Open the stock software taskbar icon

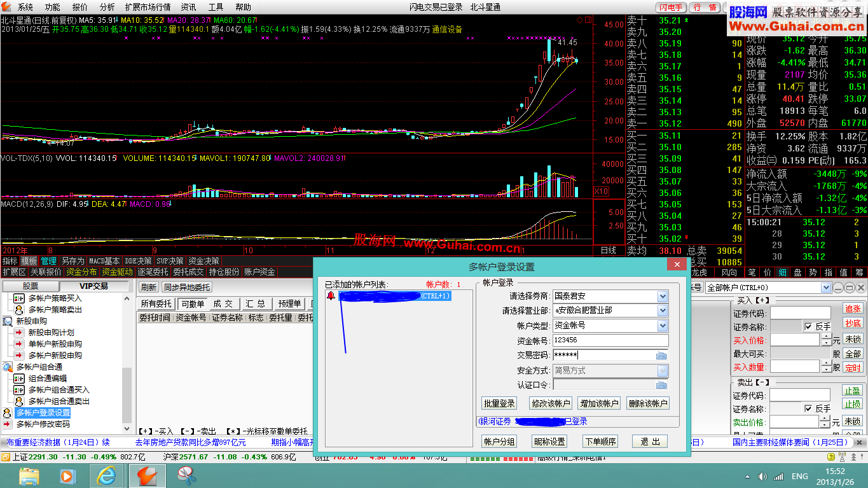pos(147,475)
